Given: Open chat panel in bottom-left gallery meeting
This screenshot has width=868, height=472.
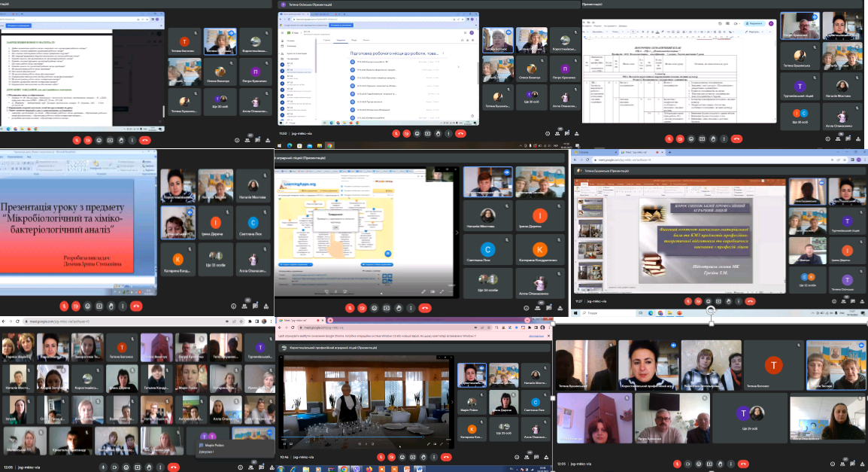Looking at the screenshot, I should (x=260, y=467).
